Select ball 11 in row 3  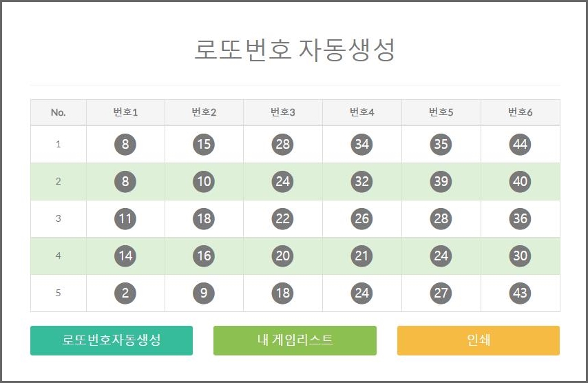(x=125, y=218)
